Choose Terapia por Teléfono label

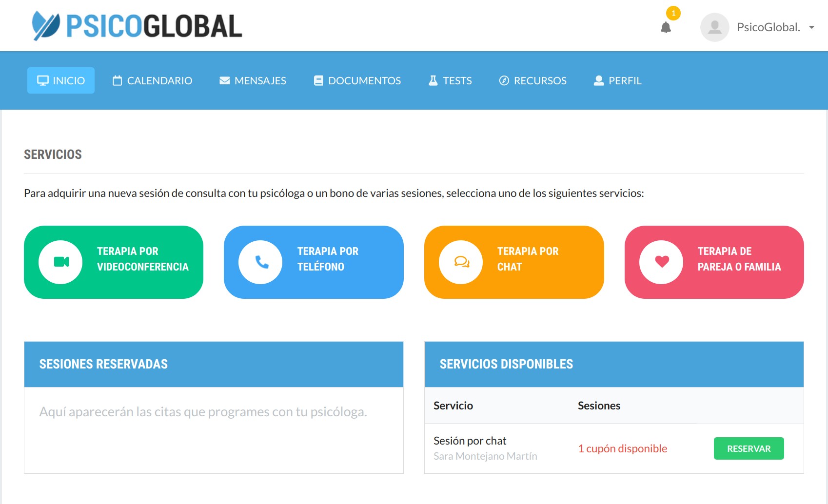[x=328, y=259]
